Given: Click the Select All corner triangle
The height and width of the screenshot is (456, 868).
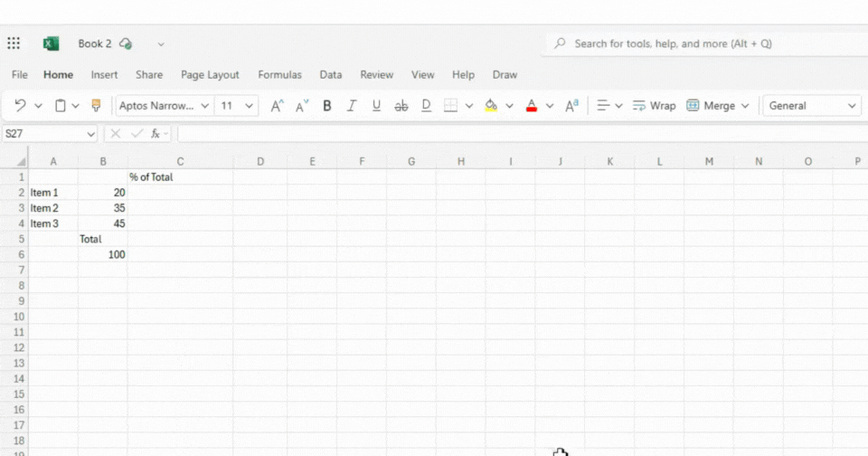Looking at the screenshot, I should pos(21,162).
